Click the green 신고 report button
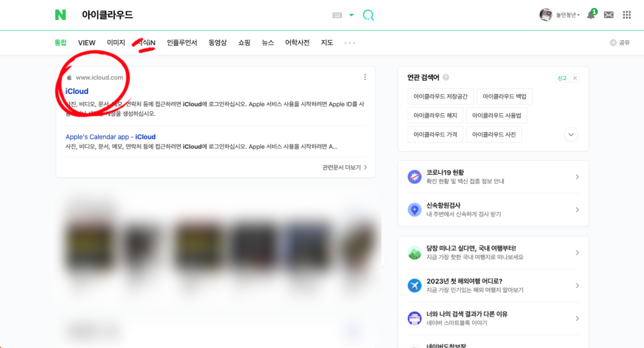Screen dimensions: 644x348 (562, 78)
